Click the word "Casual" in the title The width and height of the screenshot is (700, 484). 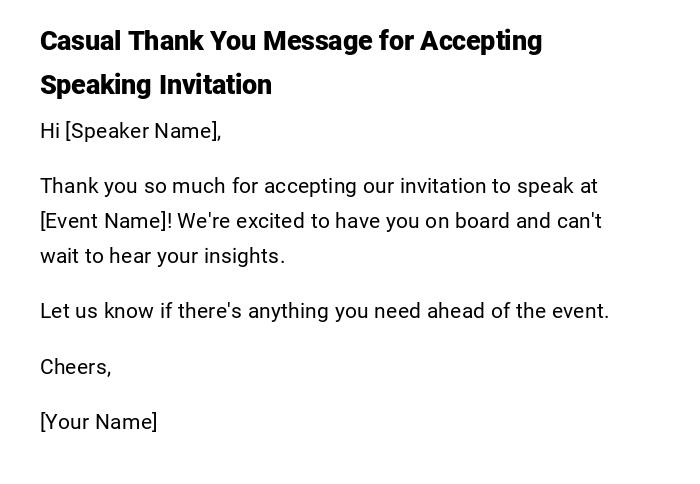[80, 41]
